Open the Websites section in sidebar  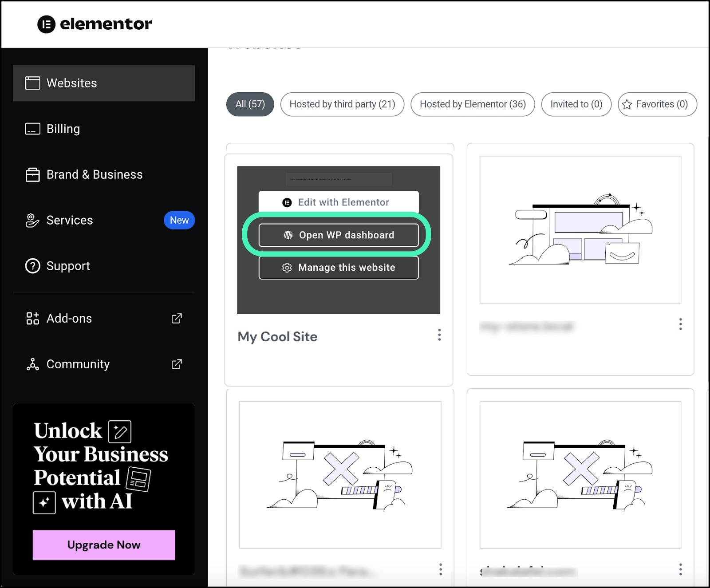(x=104, y=83)
